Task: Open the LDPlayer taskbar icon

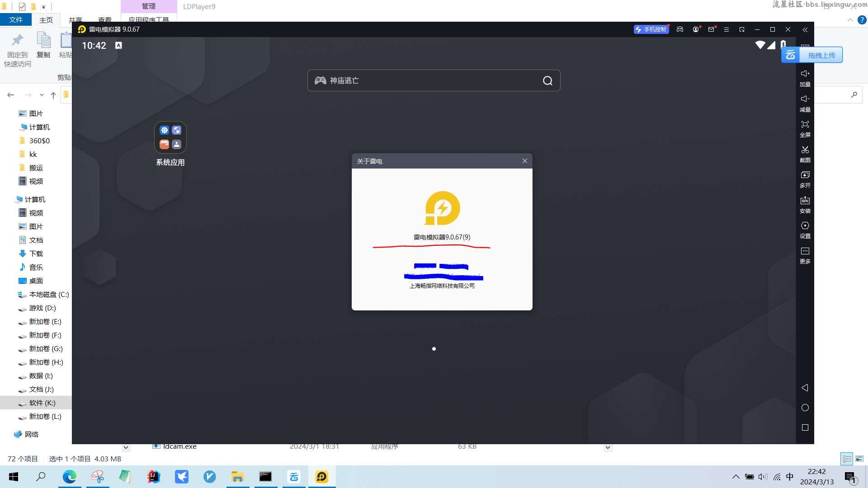Action: click(322, 477)
